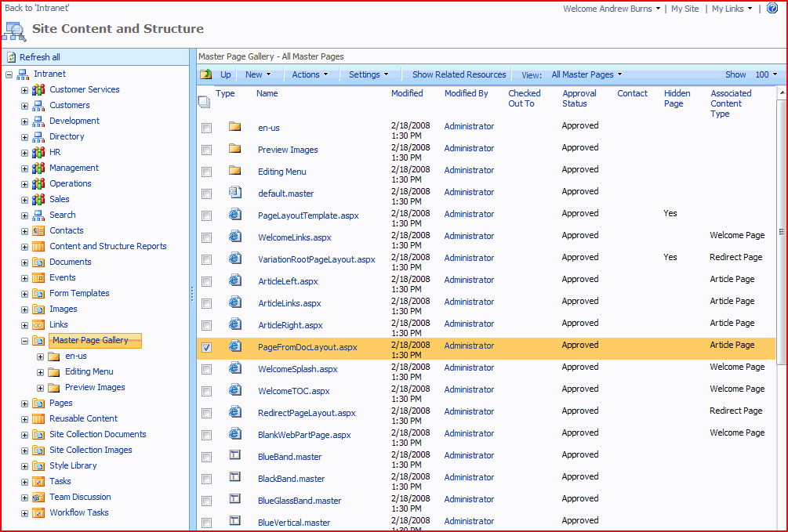Open the Settings menu

click(369, 74)
